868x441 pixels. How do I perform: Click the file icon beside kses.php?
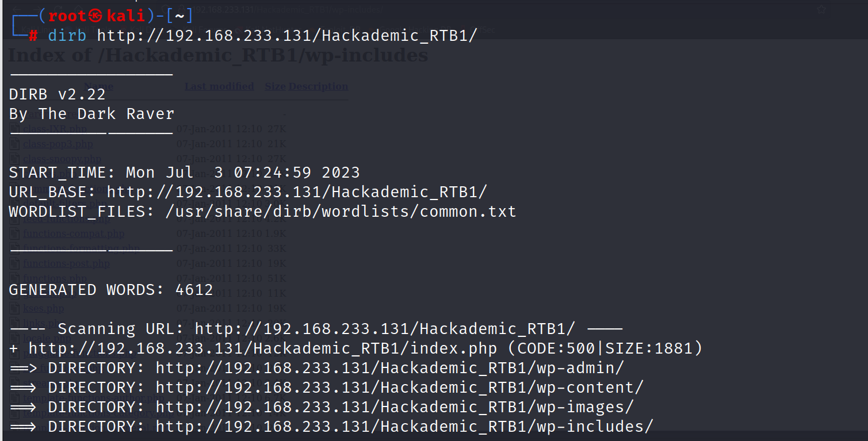point(15,309)
